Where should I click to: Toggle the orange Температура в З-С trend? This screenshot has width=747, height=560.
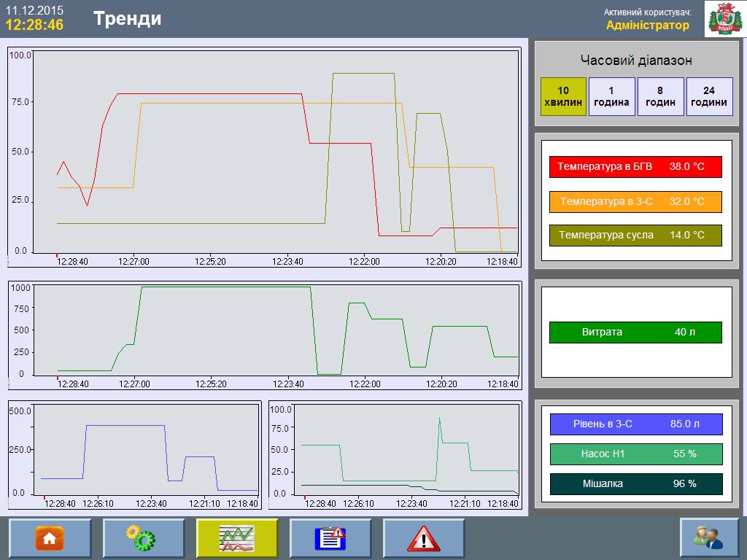coord(635,201)
